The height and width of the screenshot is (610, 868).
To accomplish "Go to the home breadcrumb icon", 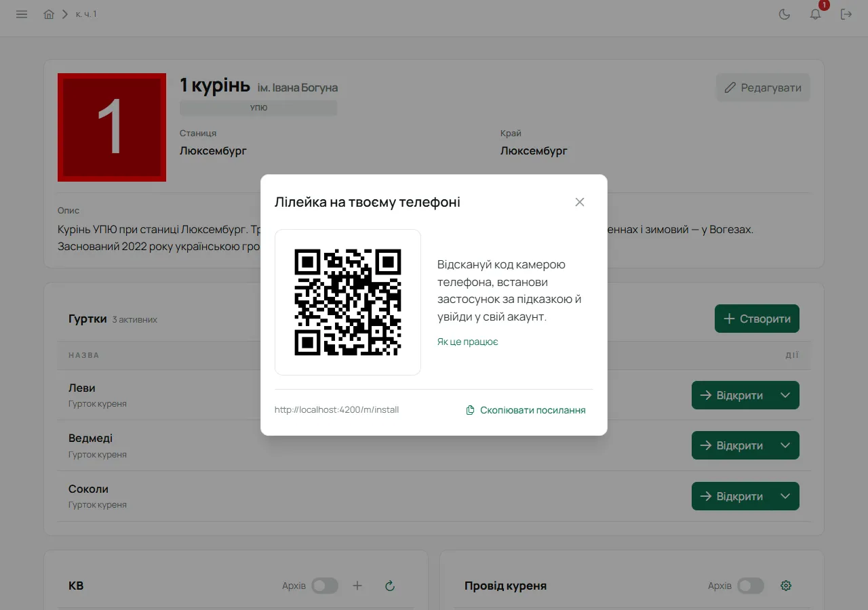I will tap(49, 14).
